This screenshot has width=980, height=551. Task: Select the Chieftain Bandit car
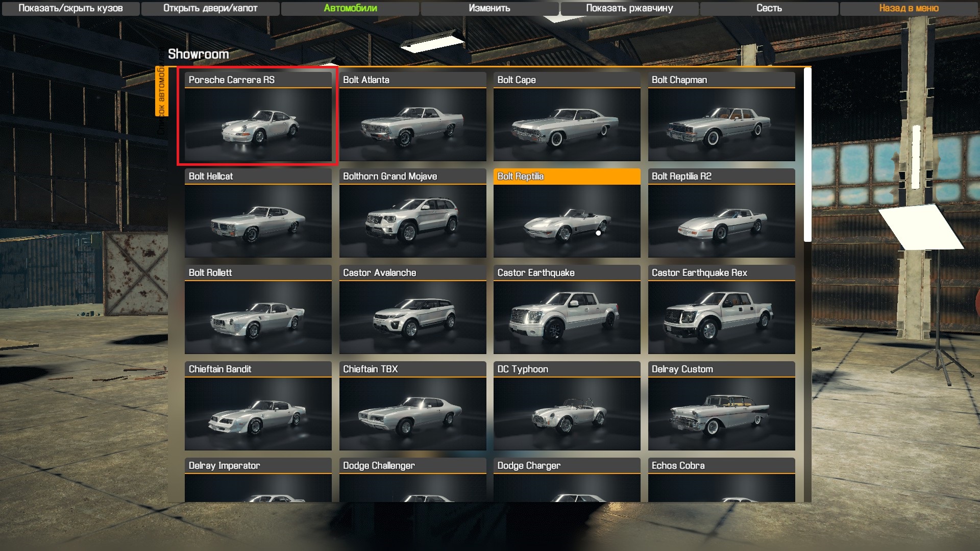pyautogui.click(x=258, y=406)
